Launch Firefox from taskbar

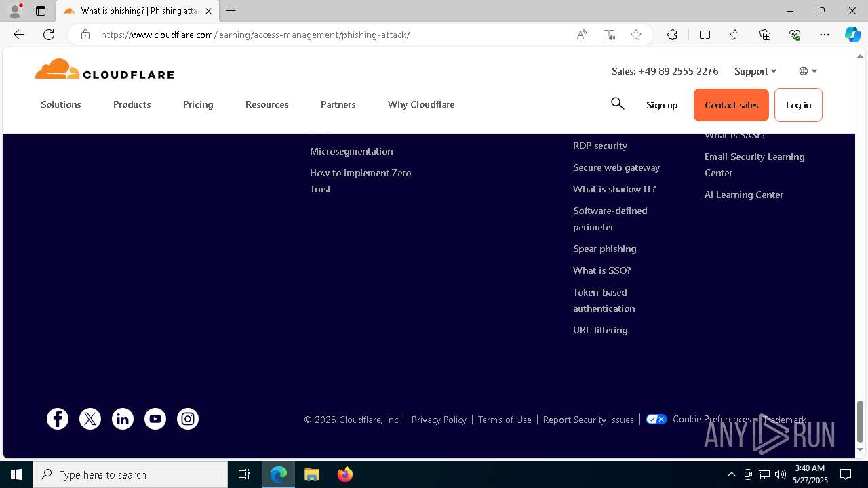pos(345,474)
